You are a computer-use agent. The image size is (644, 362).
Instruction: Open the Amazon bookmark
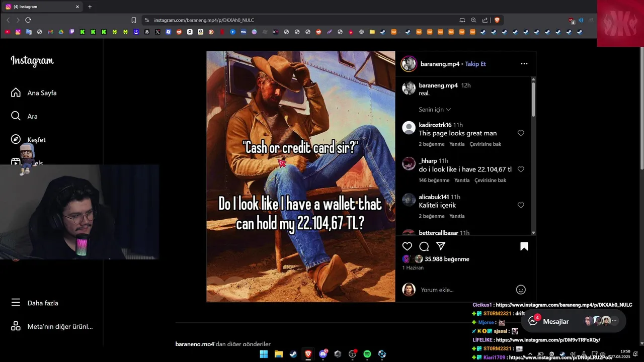click(200, 32)
